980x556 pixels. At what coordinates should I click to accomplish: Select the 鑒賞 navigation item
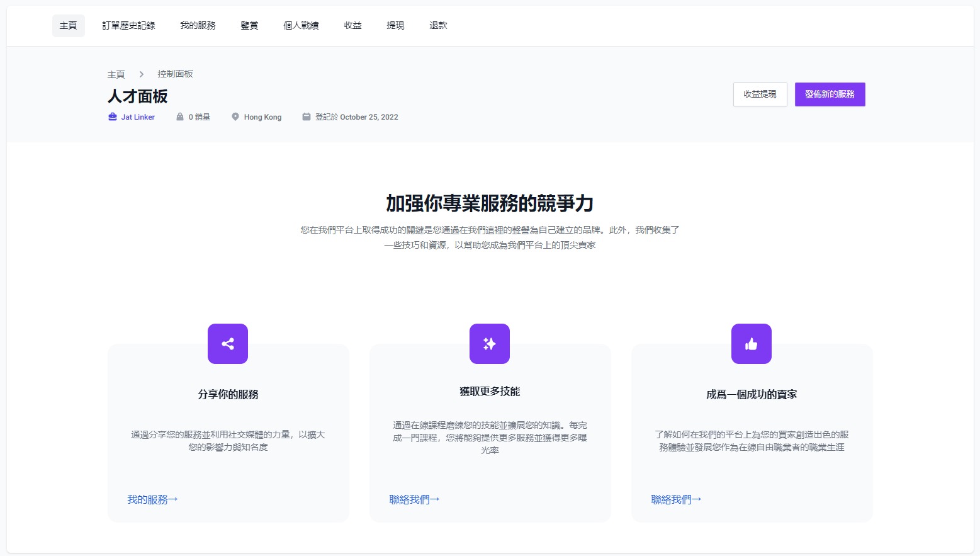click(249, 26)
